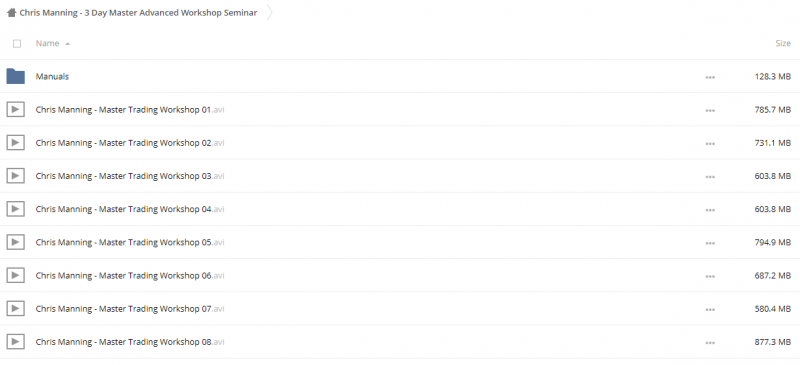Click video icon for Workshop 01
800x365 pixels.
pyautogui.click(x=15, y=109)
